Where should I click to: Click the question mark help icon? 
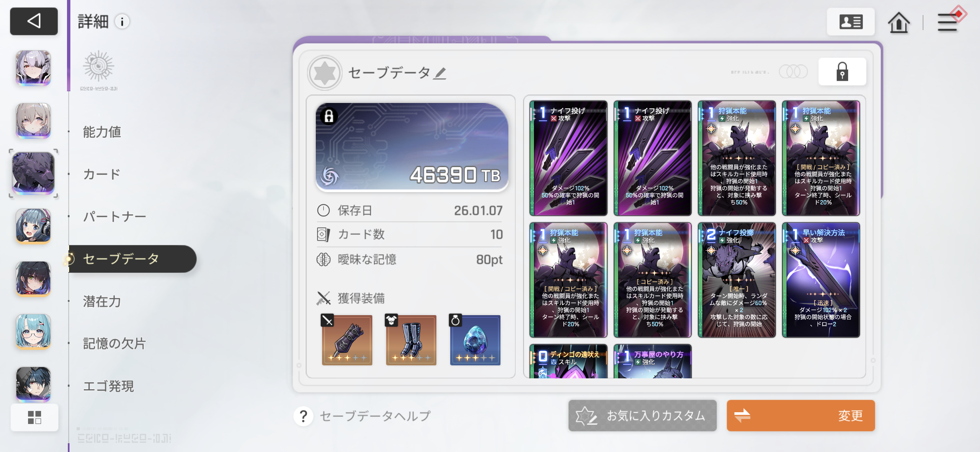coord(304,416)
